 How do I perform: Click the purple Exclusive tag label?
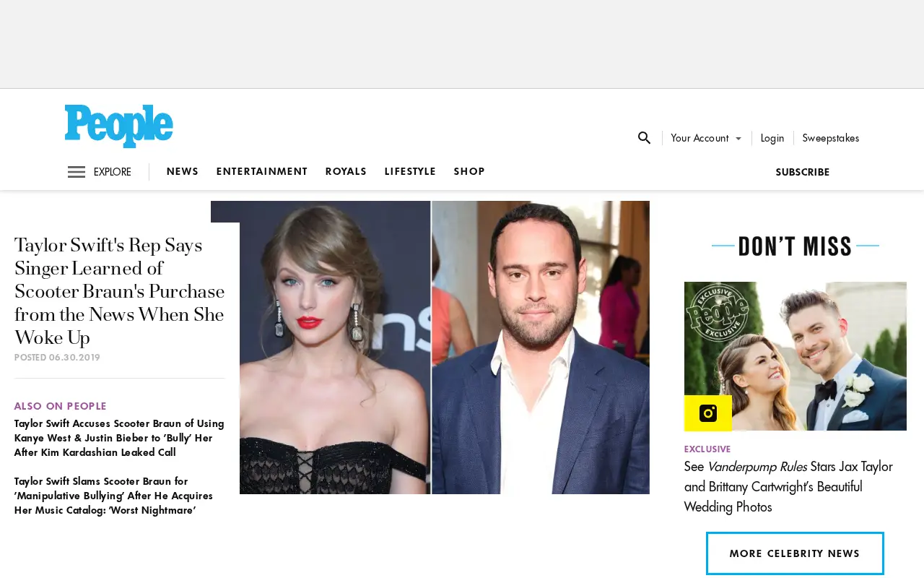pyautogui.click(x=707, y=449)
